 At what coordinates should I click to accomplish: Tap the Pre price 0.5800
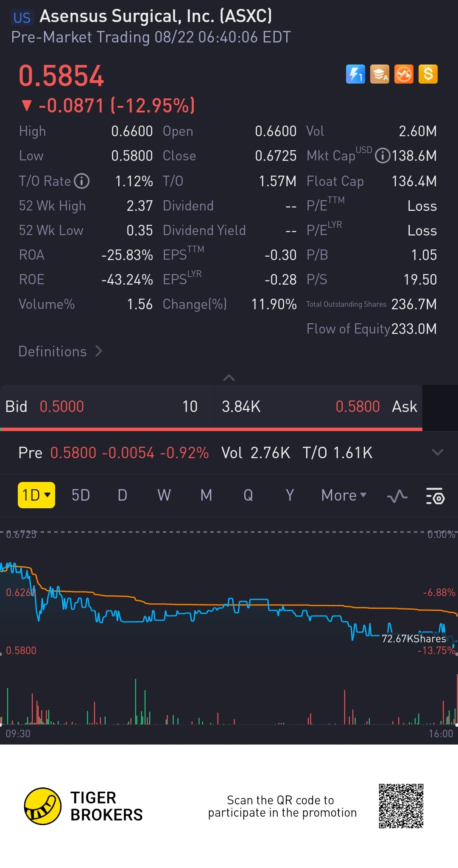[73, 453]
